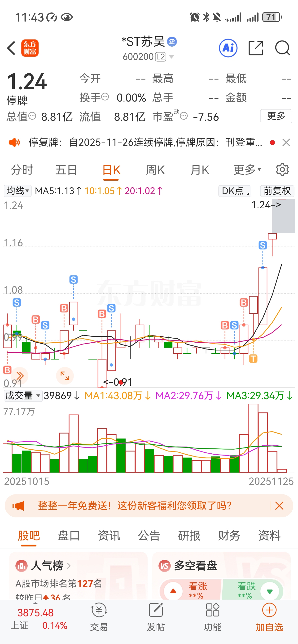This screenshot has height=644, width=298.
Task: Open the 资料 tab
Action: [269, 536]
